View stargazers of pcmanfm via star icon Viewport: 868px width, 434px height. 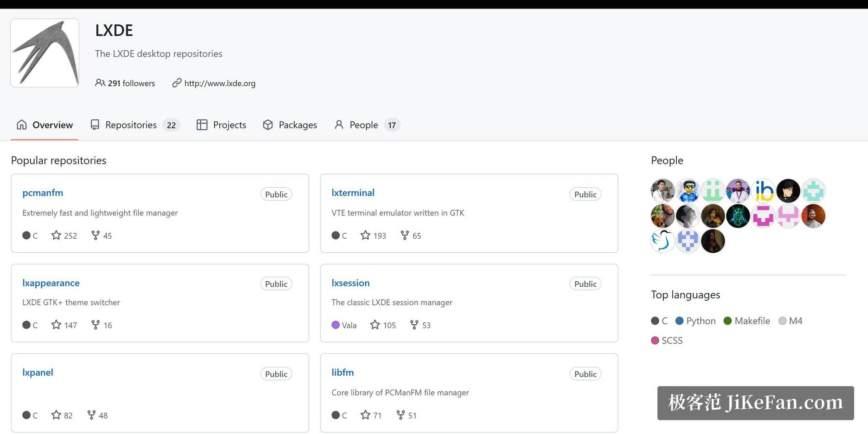click(56, 235)
